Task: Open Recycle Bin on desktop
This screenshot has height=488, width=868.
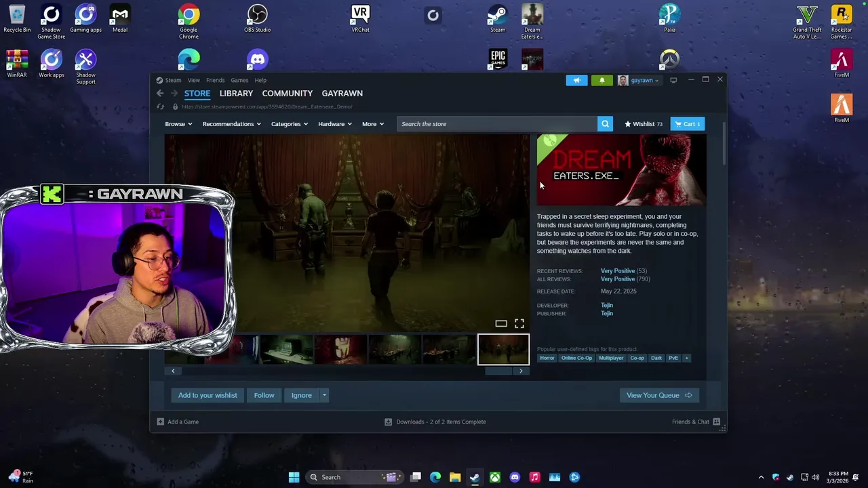Action: point(17,18)
